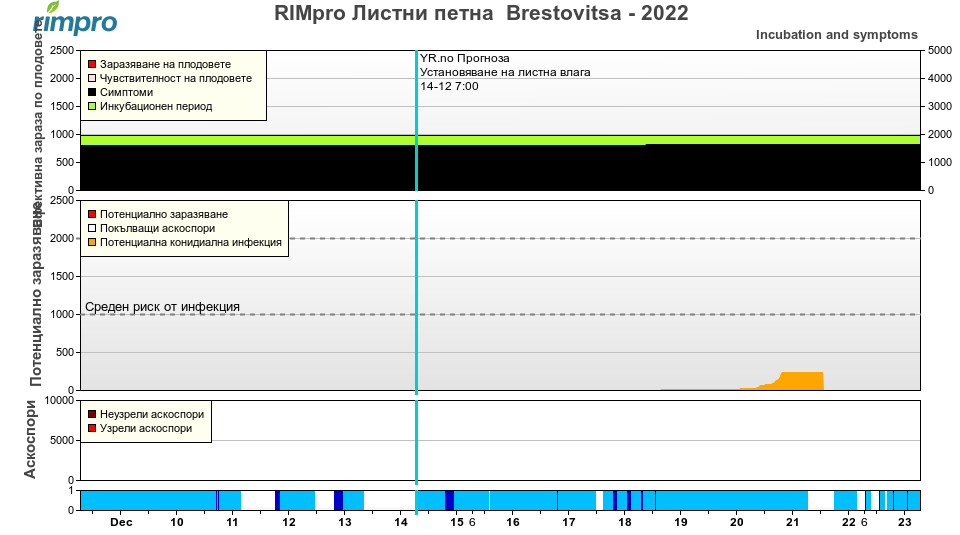Click date 20 on the time axis
Image resolution: width=960 pixels, height=535 pixels.
point(737,522)
